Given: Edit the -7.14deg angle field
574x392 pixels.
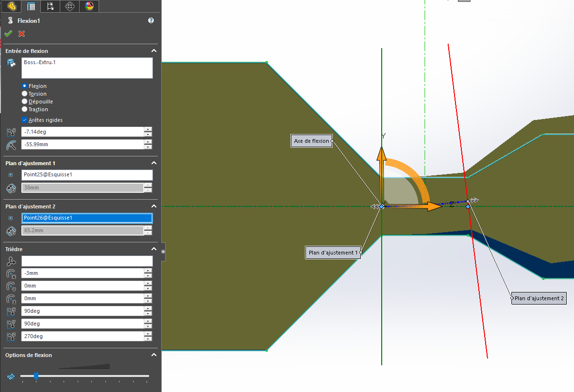Looking at the screenshot, I should click(x=83, y=132).
